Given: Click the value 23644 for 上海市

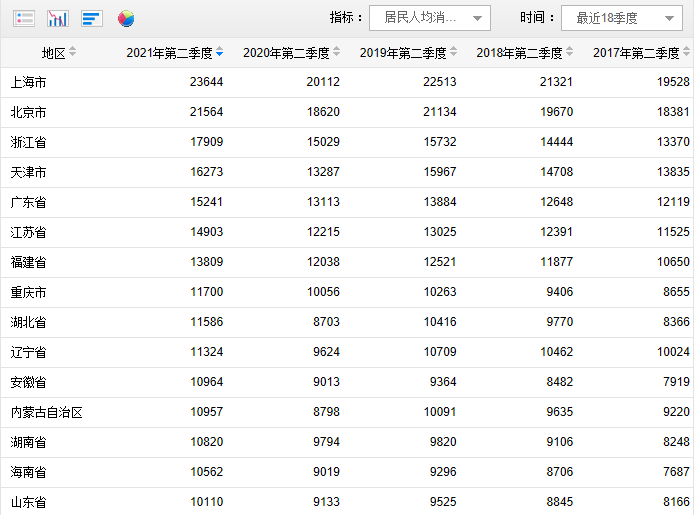Looking at the screenshot, I should click(x=206, y=82).
